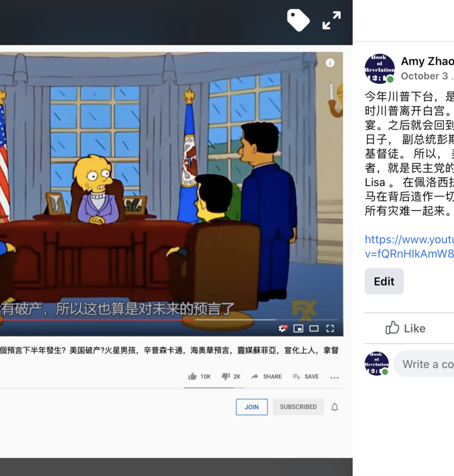
Task: Like the video with thumbs up
Action: [x=199, y=376]
